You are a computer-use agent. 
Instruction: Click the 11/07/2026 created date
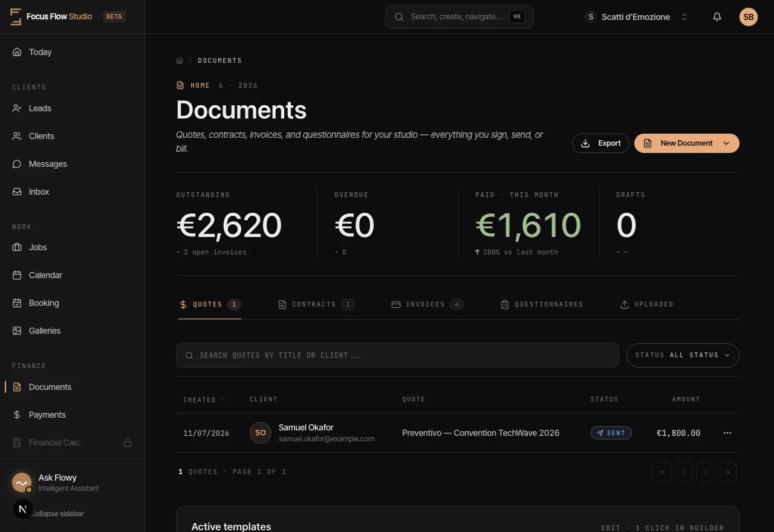[x=206, y=433]
